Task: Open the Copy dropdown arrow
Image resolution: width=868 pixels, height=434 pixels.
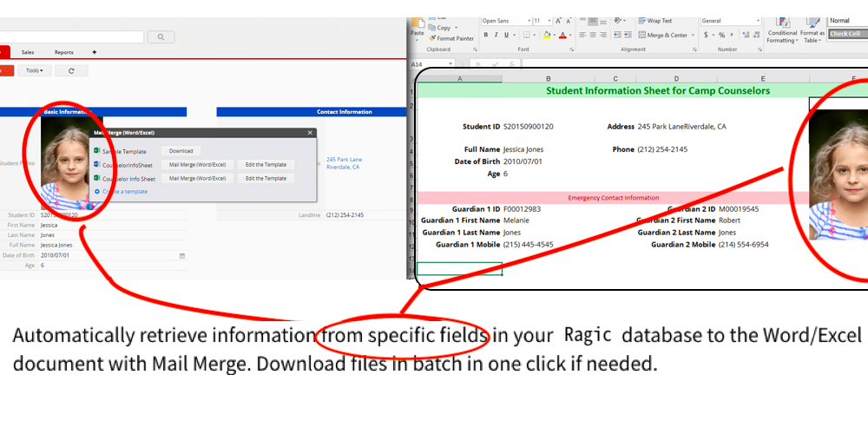Action: pyautogui.click(x=457, y=28)
